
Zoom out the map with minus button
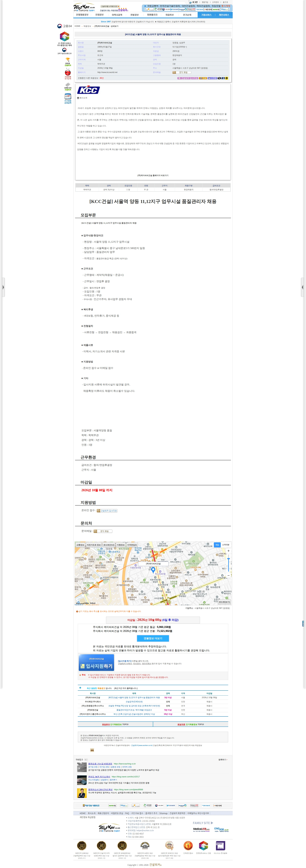[x=229, y=575]
